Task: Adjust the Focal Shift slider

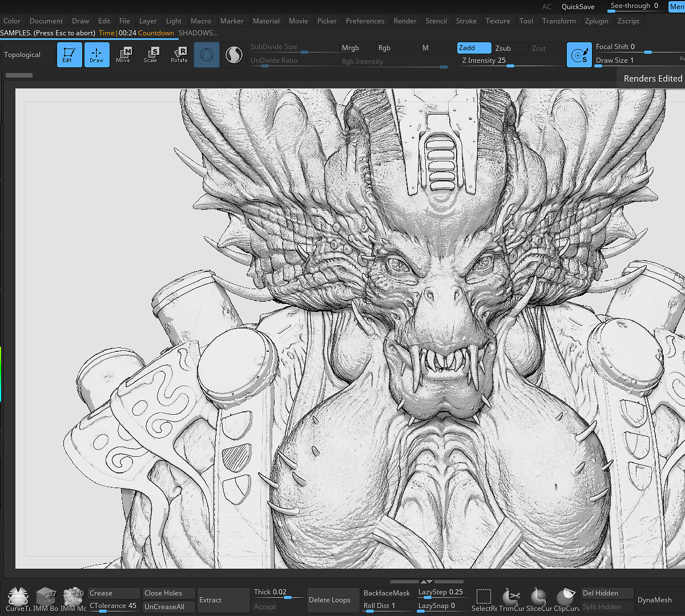Action: [639, 48]
